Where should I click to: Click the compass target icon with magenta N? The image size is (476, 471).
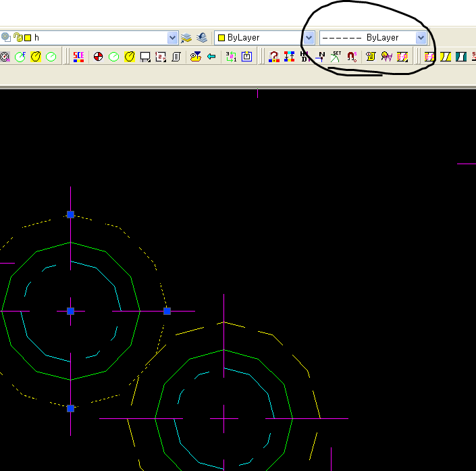(5, 57)
